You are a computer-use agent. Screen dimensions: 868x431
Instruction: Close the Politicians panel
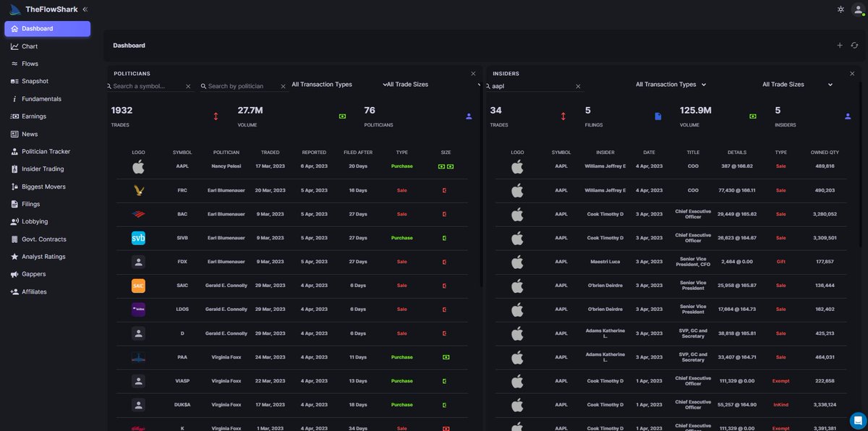pyautogui.click(x=473, y=74)
